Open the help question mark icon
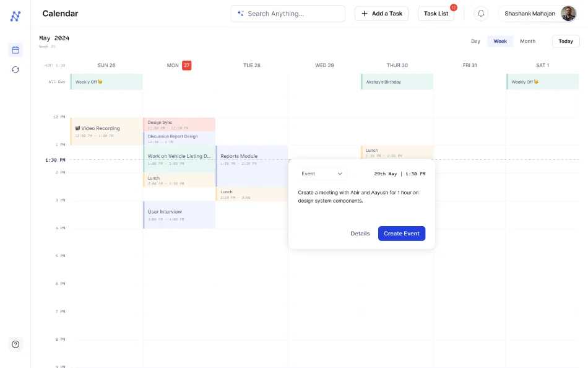Screen dimensions: 588x368 pos(15,344)
